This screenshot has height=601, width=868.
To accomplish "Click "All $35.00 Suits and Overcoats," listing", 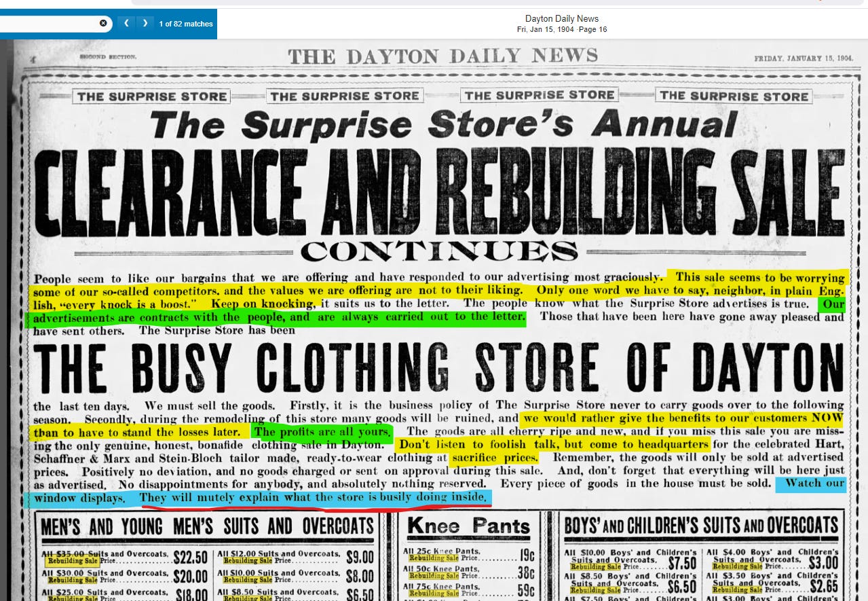I will [105, 554].
